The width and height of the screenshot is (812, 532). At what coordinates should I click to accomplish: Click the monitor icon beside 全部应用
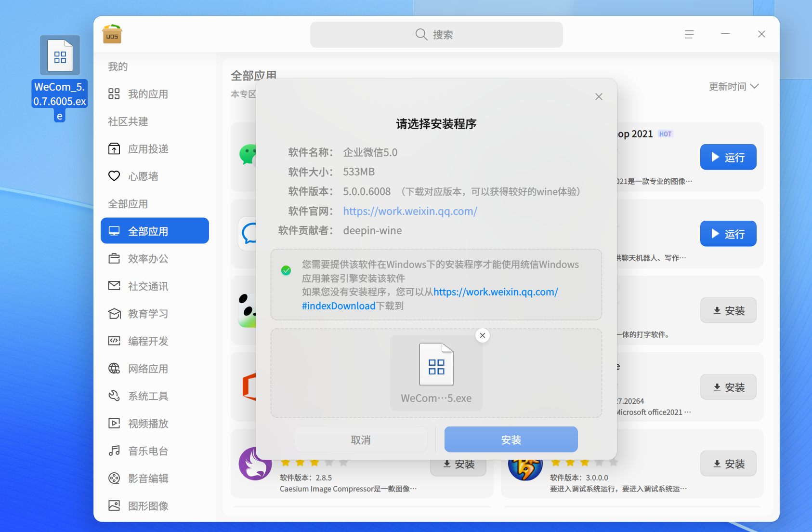pyautogui.click(x=114, y=231)
